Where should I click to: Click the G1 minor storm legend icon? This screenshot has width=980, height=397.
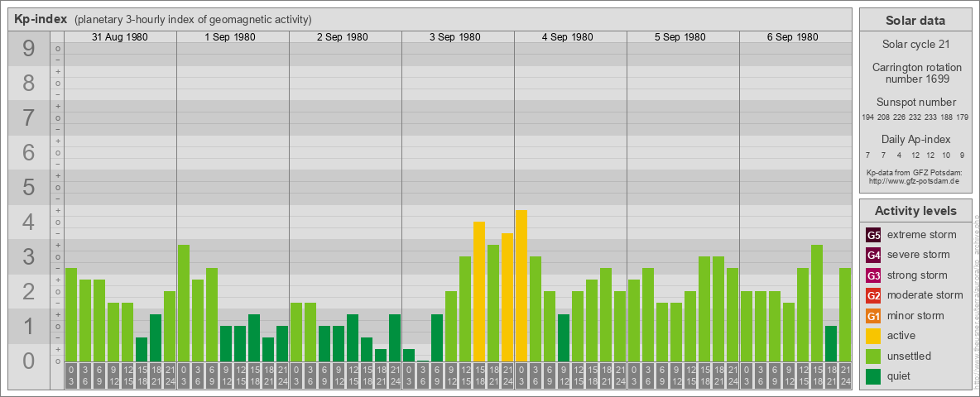874,316
